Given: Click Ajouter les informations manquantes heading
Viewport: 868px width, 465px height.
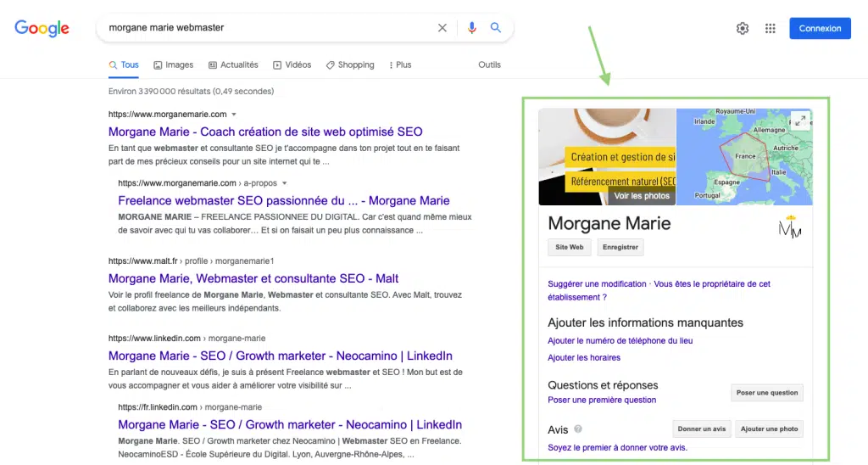Looking at the screenshot, I should (645, 322).
